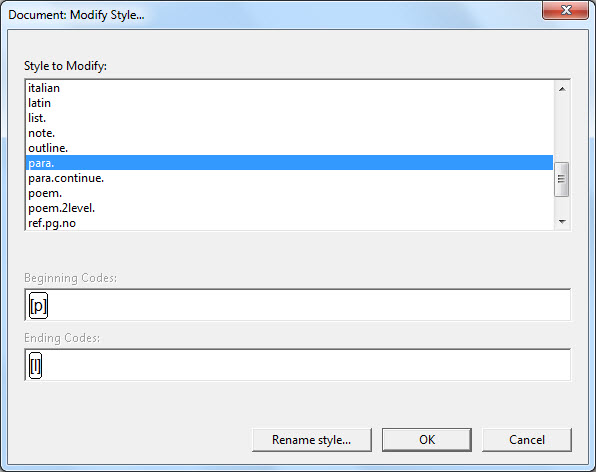596x472 pixels.
Task: Choose the list. style entry
Action: [289, 118]
